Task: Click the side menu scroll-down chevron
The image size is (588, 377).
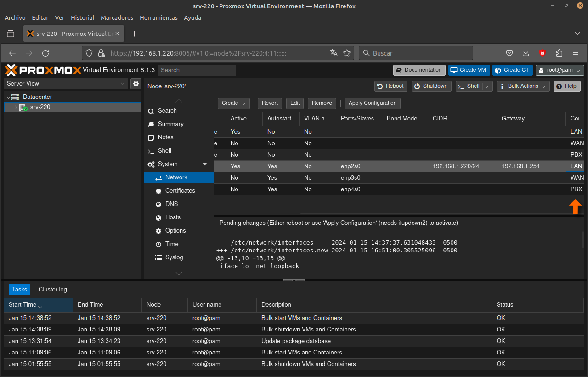Action: [179, 274]
